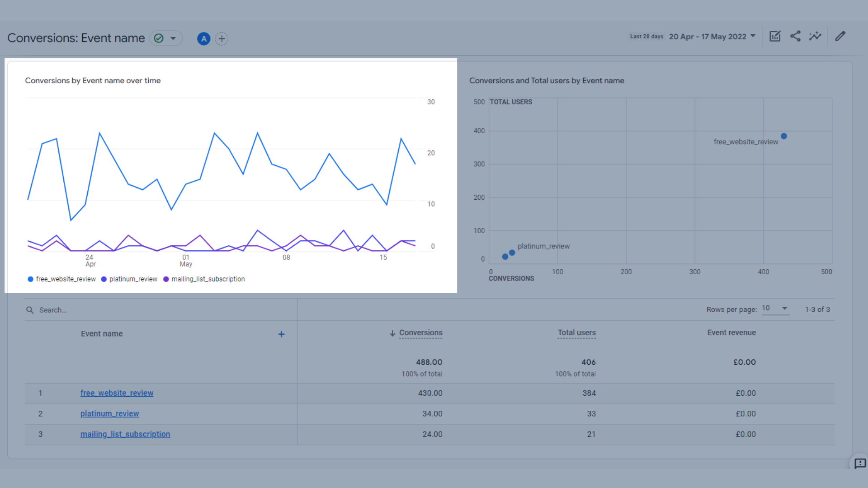Open the edit comparisons chart icon

click(775, 36)
